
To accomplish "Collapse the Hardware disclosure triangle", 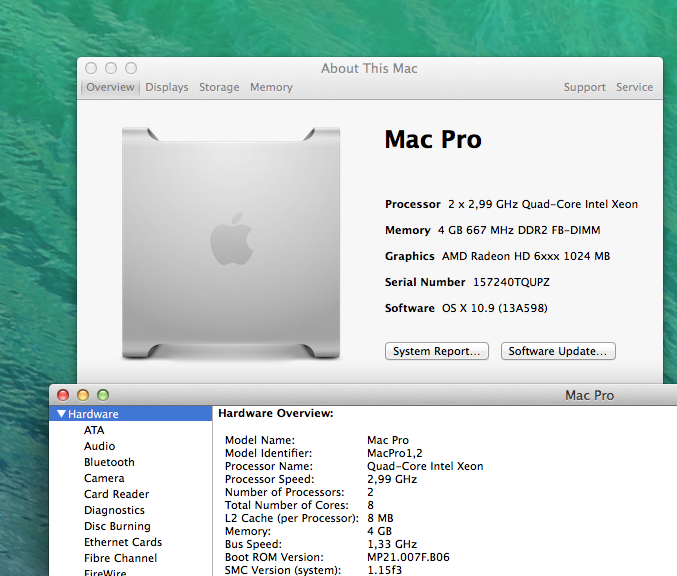I will tap(61, 414).
